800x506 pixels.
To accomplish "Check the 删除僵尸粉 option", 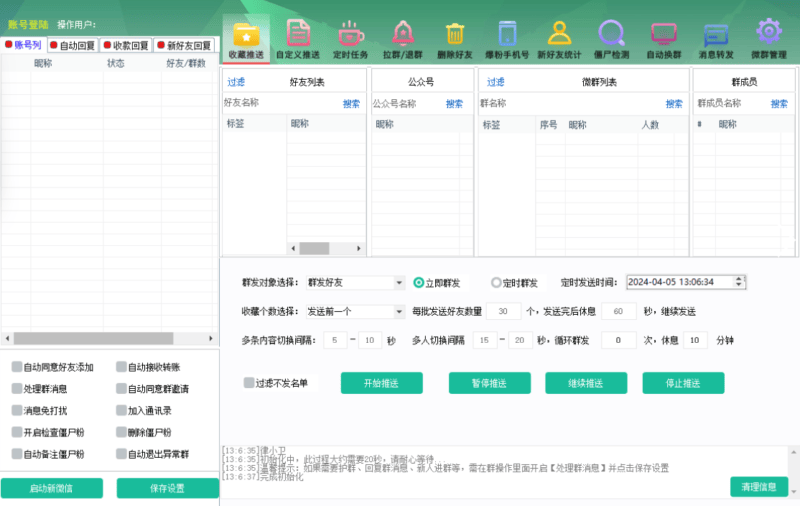I will 121,432.
